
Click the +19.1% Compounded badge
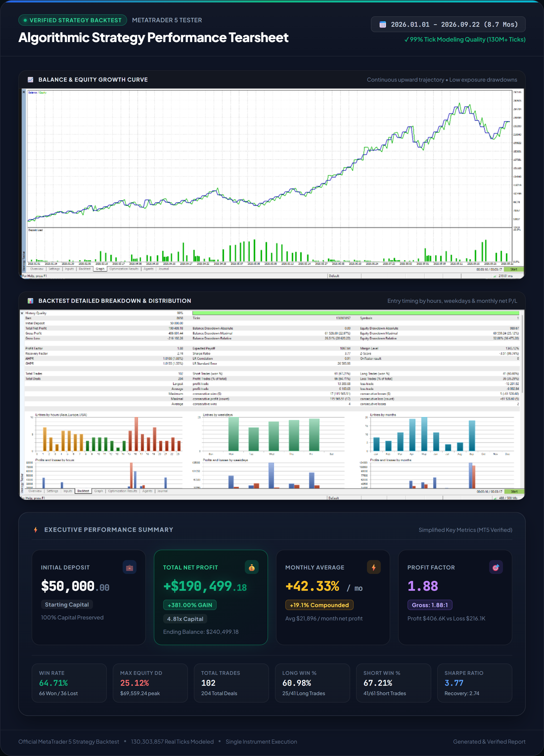319,605
